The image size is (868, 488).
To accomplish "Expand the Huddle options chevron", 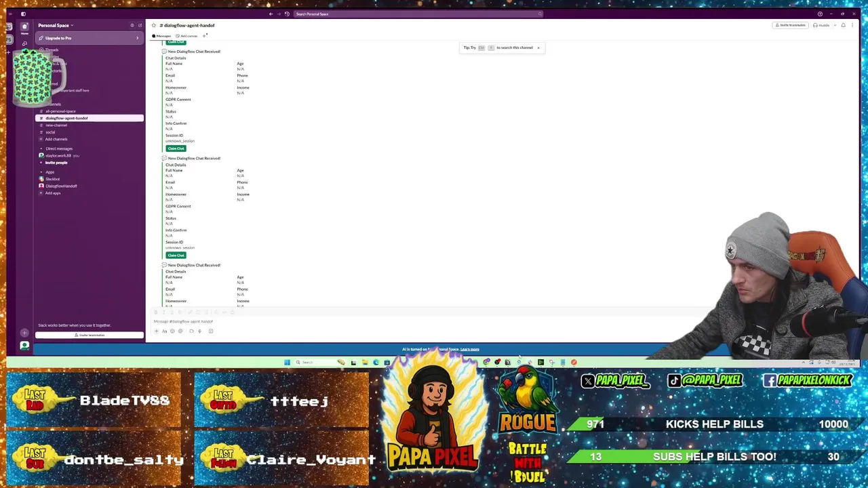I will (x=835, y=25).
